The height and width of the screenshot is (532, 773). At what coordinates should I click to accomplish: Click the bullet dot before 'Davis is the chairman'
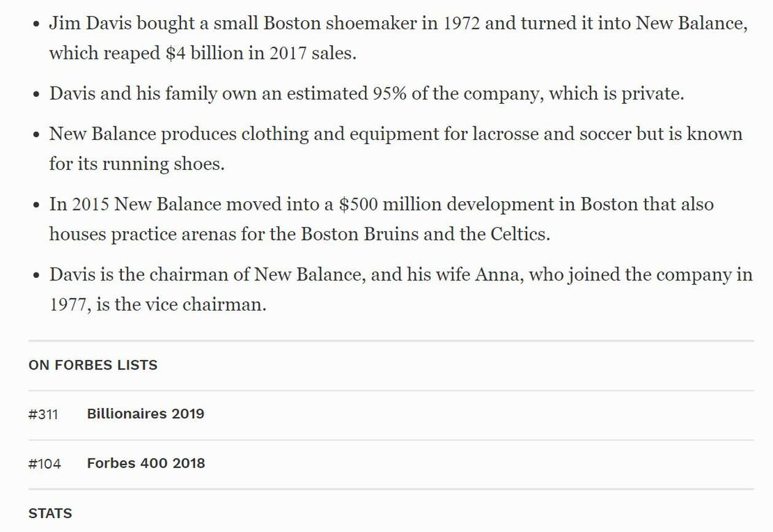pos(36,276)
